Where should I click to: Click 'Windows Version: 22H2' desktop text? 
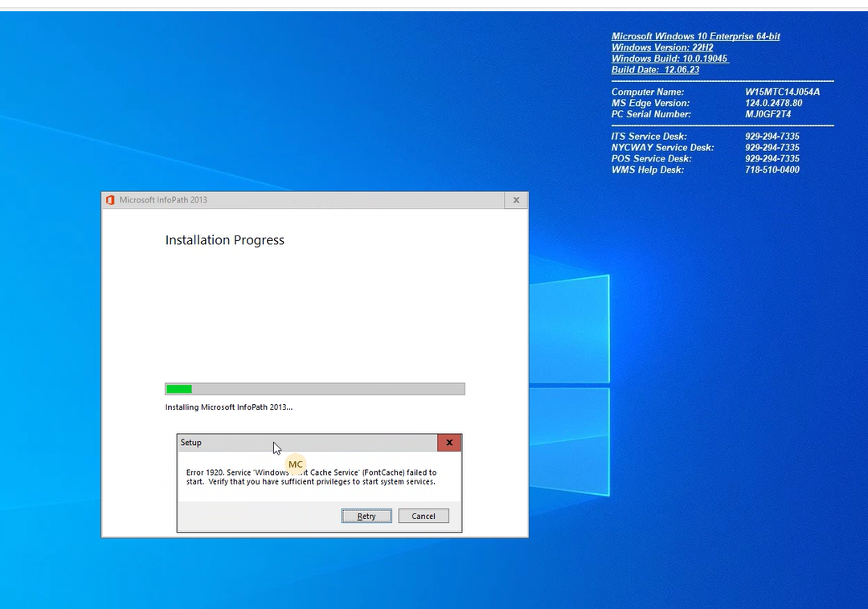pyautogui.click(x=662, y=47)
